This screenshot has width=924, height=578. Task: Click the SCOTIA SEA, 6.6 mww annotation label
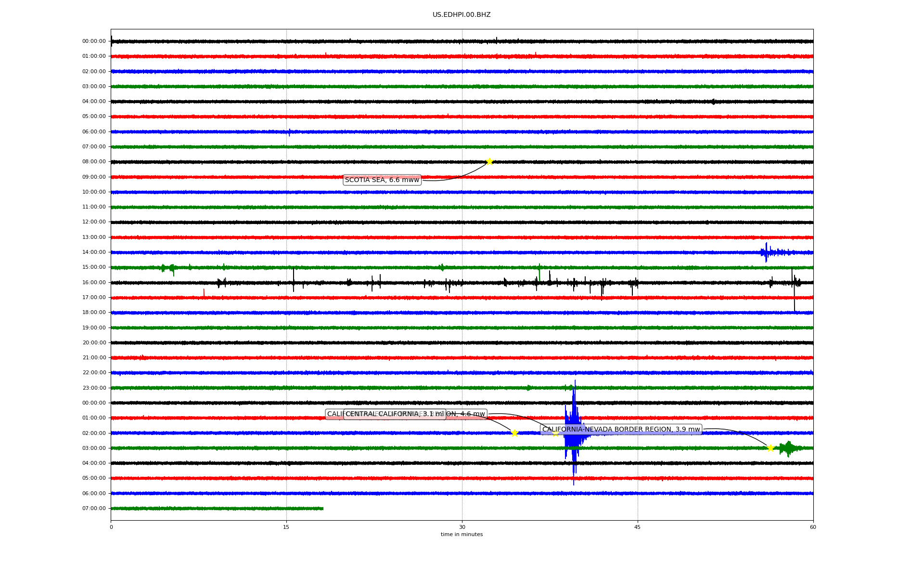tap(382, 180)
